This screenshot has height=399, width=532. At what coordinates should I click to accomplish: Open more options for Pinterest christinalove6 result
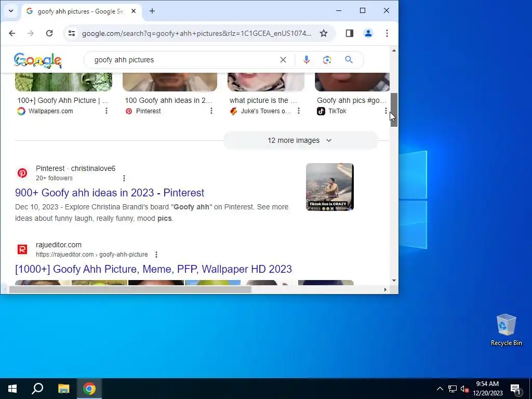click(x=124, y=178)
